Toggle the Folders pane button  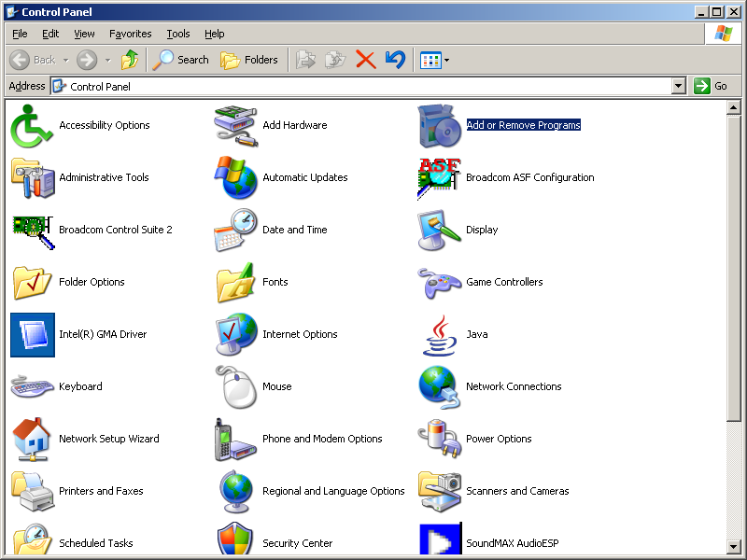[x=249, y=60]
